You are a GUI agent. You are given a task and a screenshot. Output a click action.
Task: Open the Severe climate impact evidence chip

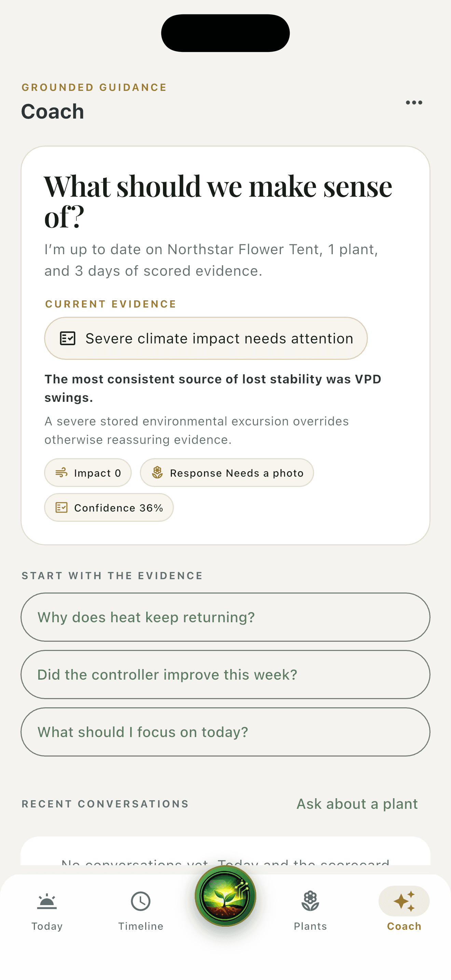point(206,338)
